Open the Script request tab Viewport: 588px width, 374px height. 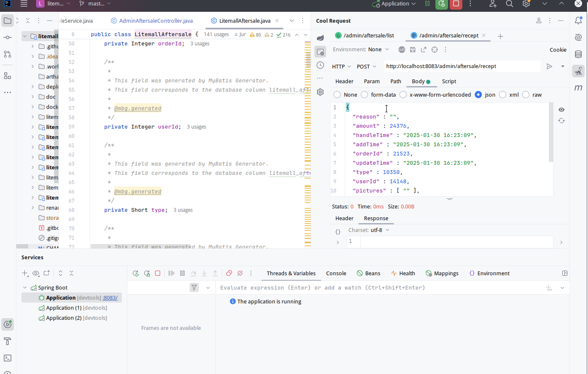449,81
